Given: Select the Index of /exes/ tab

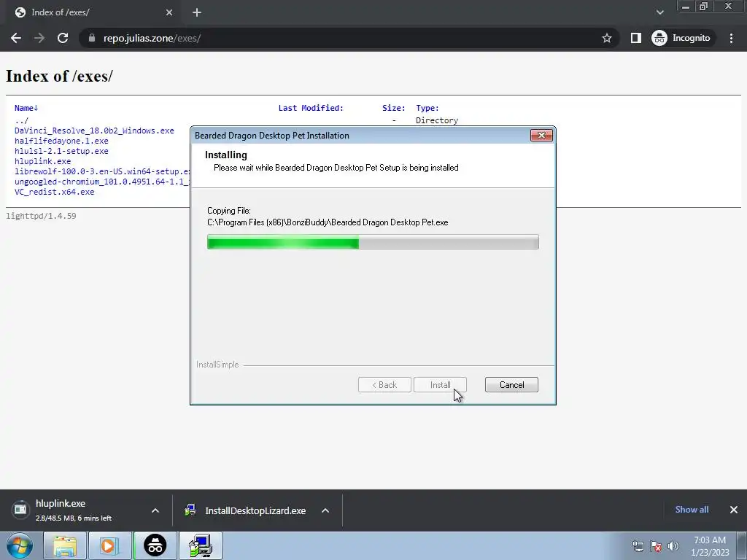Looking at the screenshot, I should [x=93, y=12].
